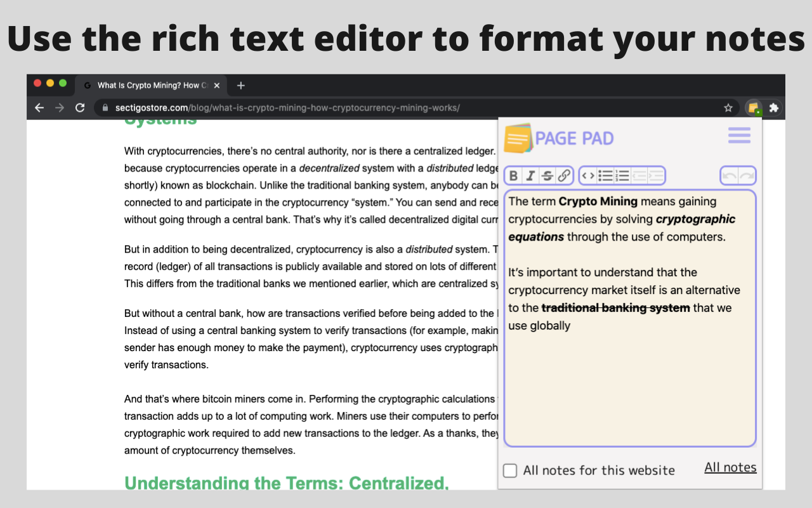Screen dimensions: 812x508
Task: Reload the page in Chrome
Action: (x=80, y=108)
